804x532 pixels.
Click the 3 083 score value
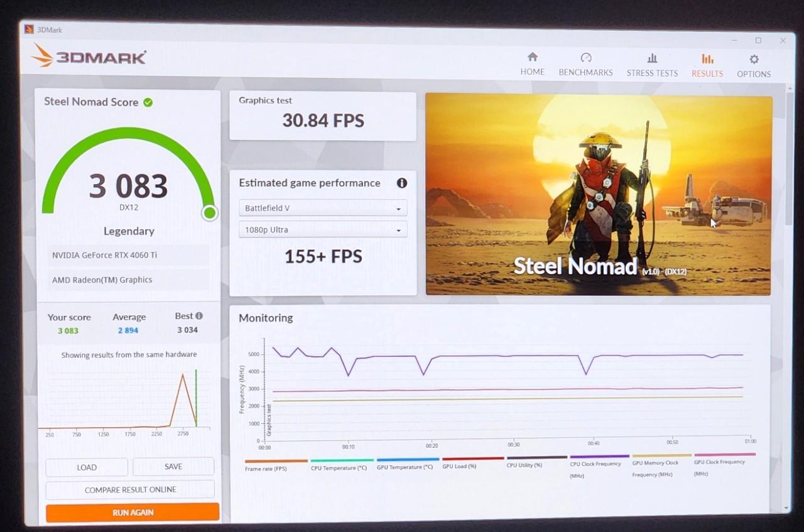[x=128, y=186]
